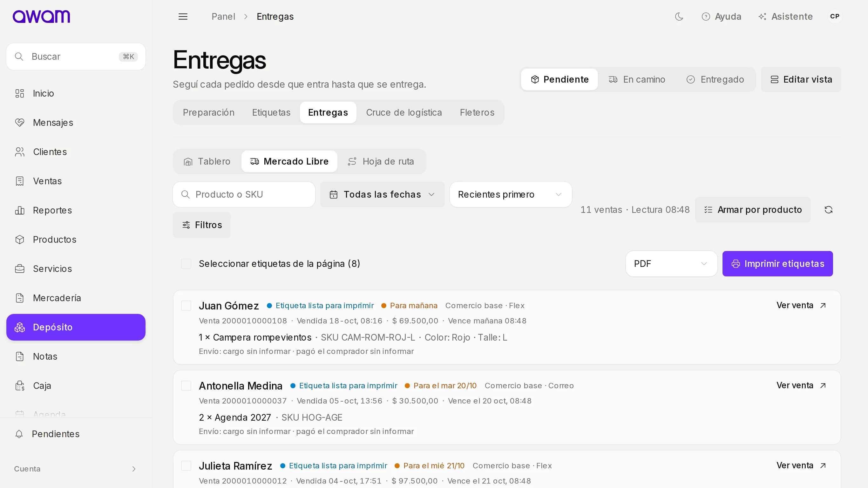Switch status filter to En camino
Screen dimensions: 868x488
636,79
